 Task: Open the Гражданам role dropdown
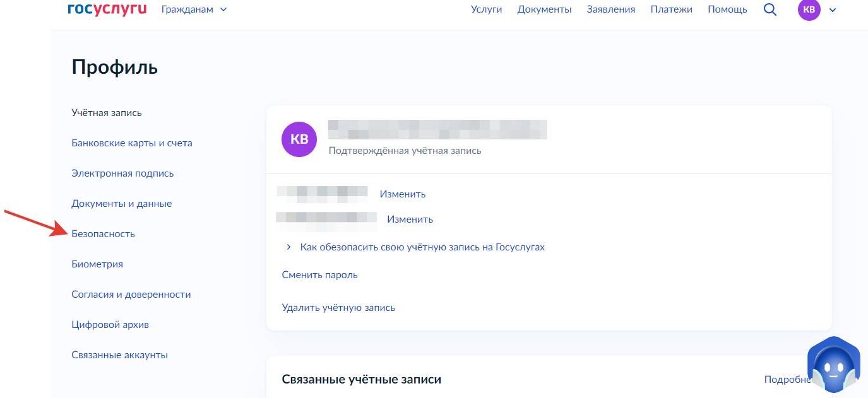pyautogui.click(x=194, y=9)
